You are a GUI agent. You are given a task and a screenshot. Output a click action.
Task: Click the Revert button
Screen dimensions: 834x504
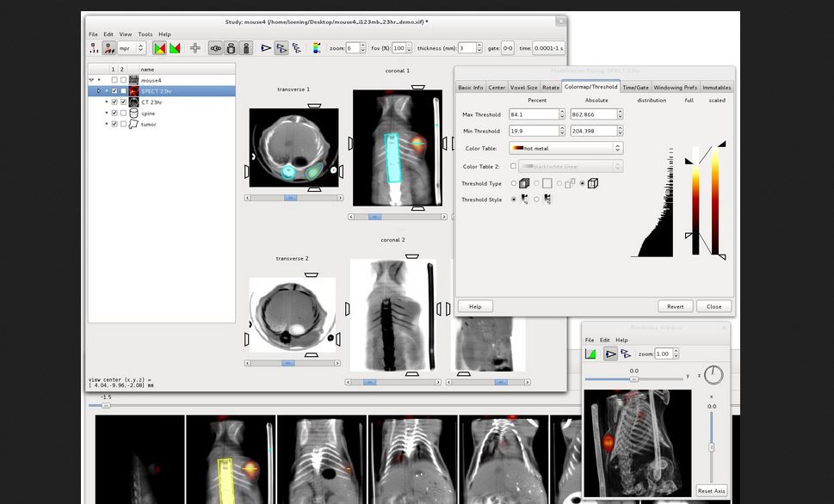tap(676, 306)
